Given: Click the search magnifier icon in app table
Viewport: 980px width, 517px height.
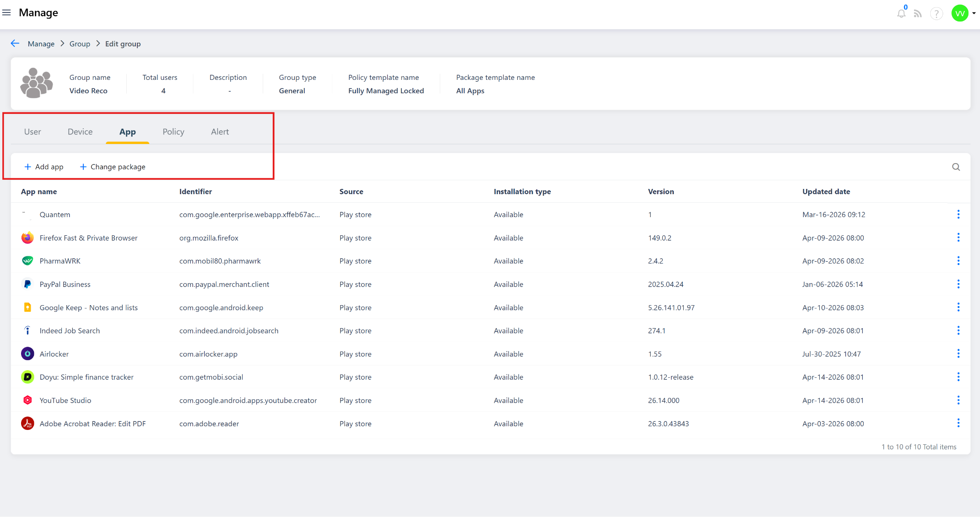Looking at the screenshot, I should tap(956, 167).
